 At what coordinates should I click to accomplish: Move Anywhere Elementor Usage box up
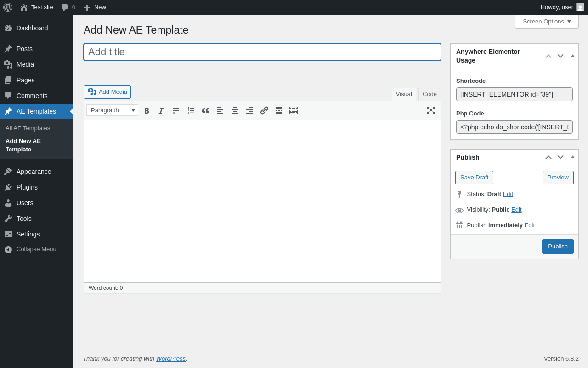pyautogui.click(x=548, y=56)
